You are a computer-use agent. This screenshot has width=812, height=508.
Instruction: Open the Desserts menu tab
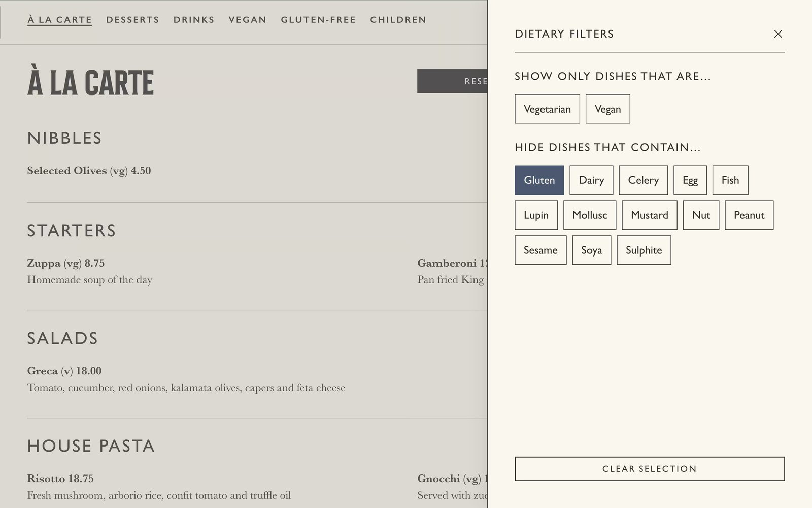[x=132, y=20]
